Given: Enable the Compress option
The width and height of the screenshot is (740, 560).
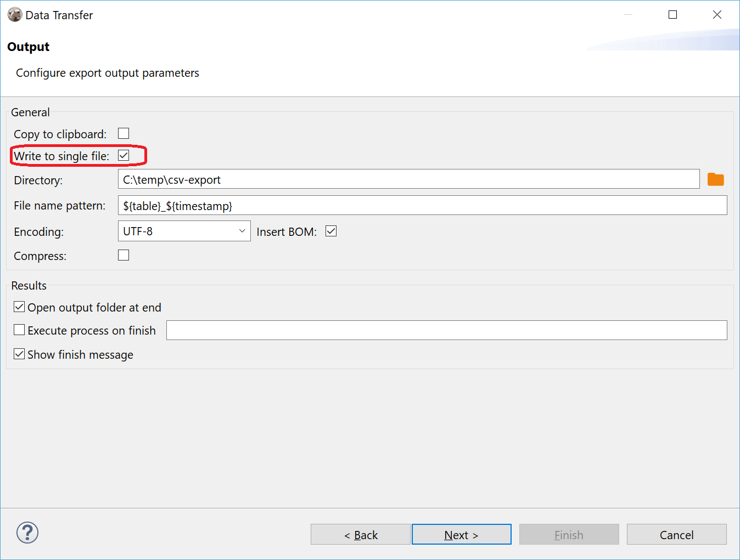Looking at the screenshot, I should coord(124,254).
